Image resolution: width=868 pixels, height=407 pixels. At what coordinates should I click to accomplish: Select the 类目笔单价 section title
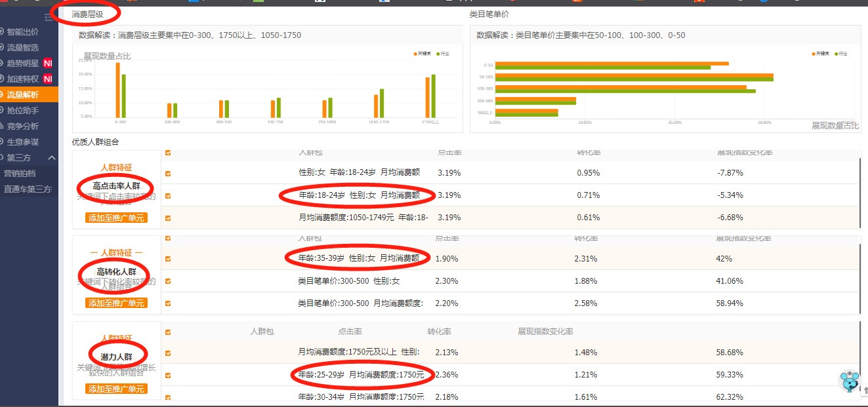(489, 14)
